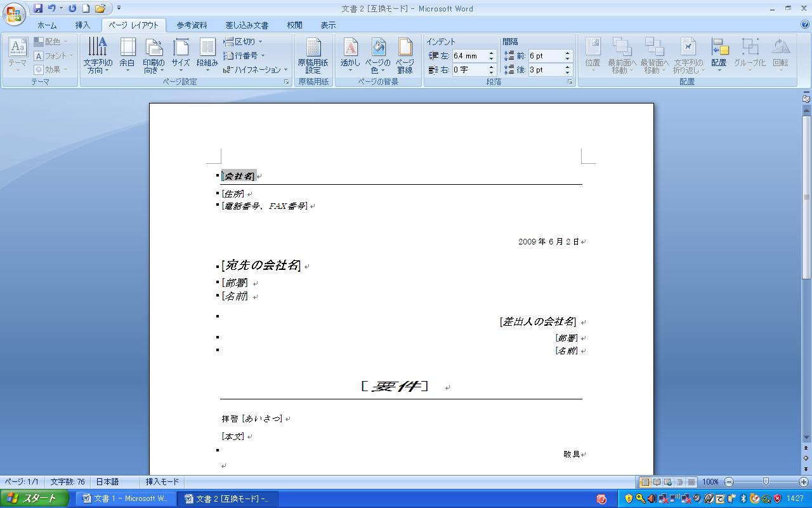Screen dimensions: 812x508
Task: Click 文字数: 76 word count
Action: click(x=68, y=482)
